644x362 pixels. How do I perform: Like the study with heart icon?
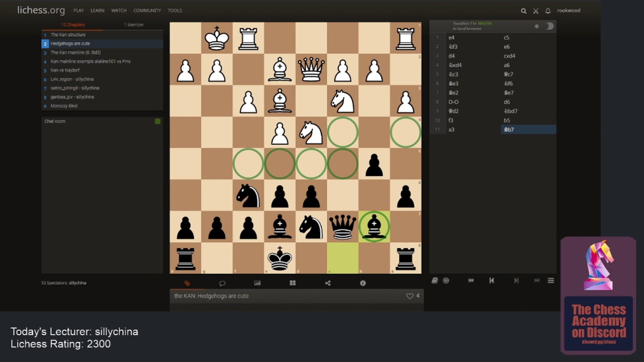pos(410,296)
